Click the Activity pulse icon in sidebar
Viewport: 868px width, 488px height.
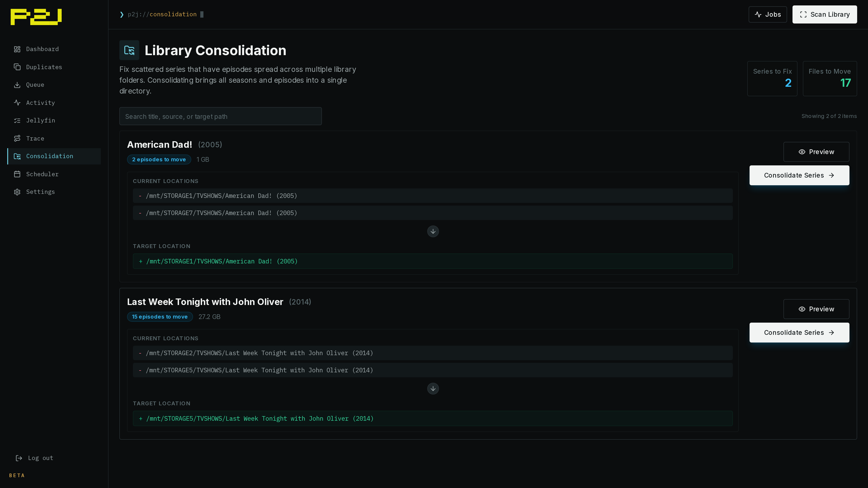(17, 103)
